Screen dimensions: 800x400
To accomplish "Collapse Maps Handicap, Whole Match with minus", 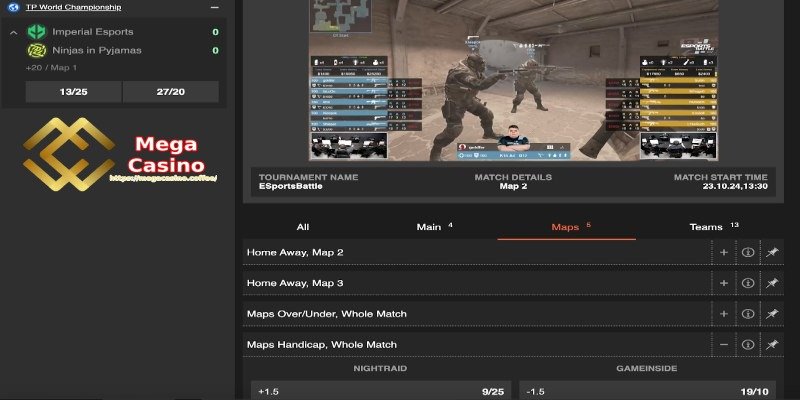I will point(723,345).
